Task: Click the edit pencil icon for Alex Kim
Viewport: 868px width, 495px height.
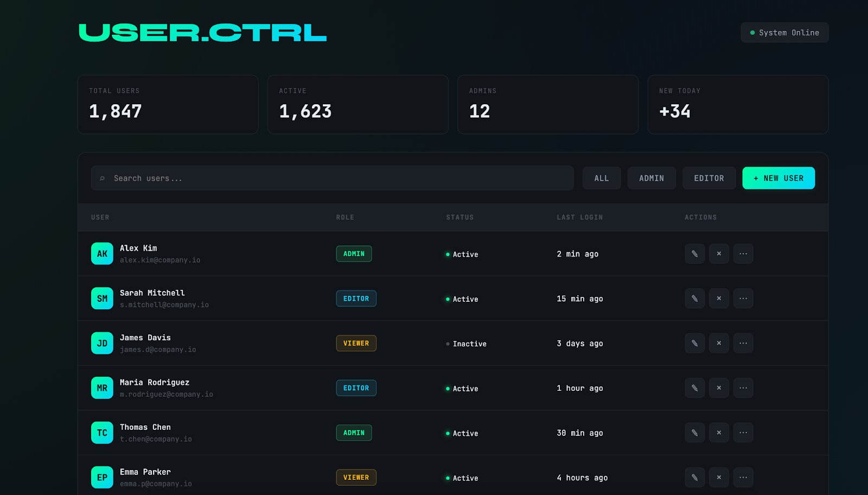Action: coord(694,253)
